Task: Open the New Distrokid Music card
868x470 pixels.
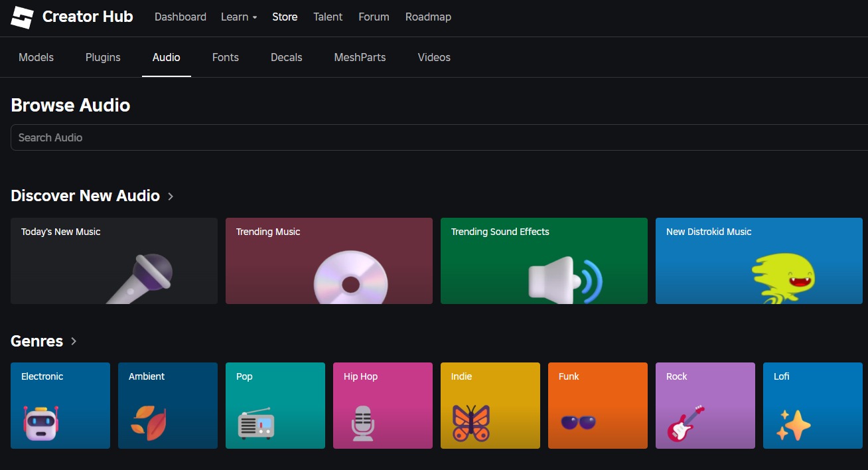Action: pos(759,261)
